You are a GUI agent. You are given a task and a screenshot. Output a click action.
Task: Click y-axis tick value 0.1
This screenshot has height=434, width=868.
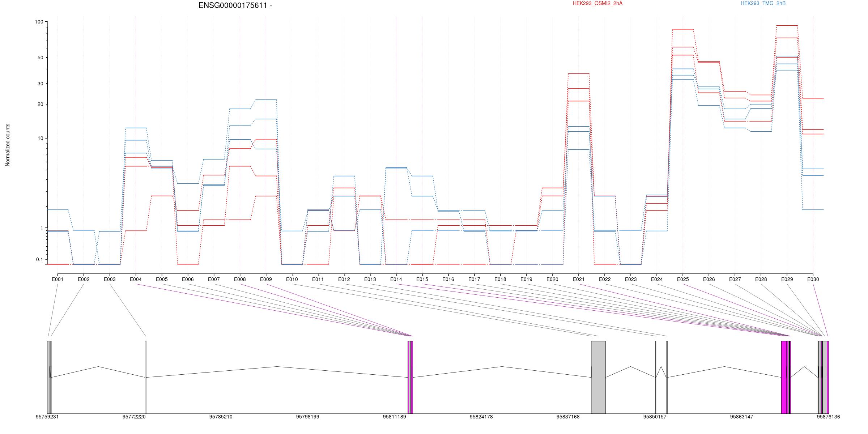click(x=39, y=260)
